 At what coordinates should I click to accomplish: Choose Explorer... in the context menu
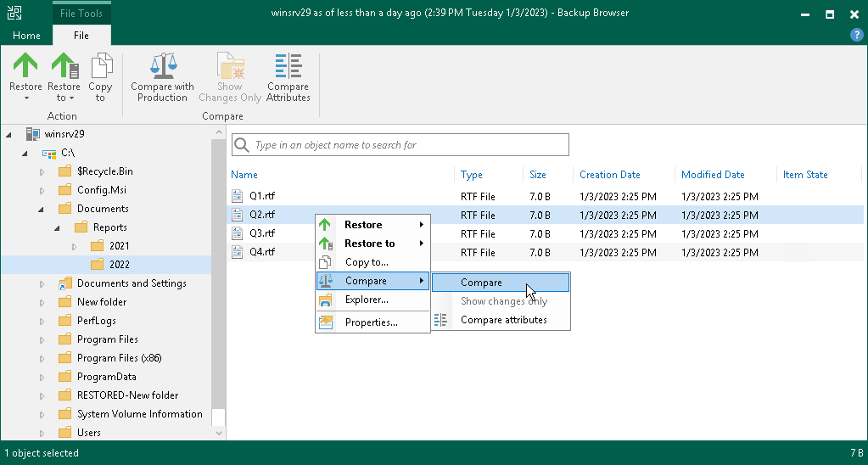373,300
